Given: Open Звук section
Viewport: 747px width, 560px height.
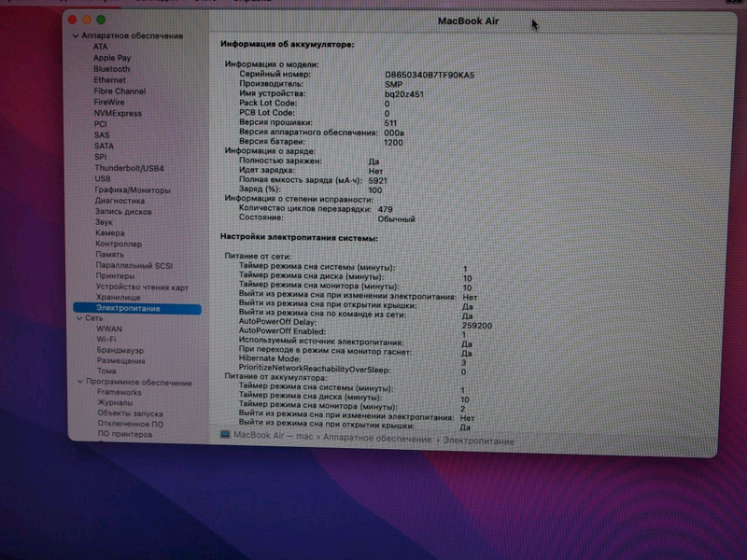Looking at the screenshot, I should click(104, 222).
